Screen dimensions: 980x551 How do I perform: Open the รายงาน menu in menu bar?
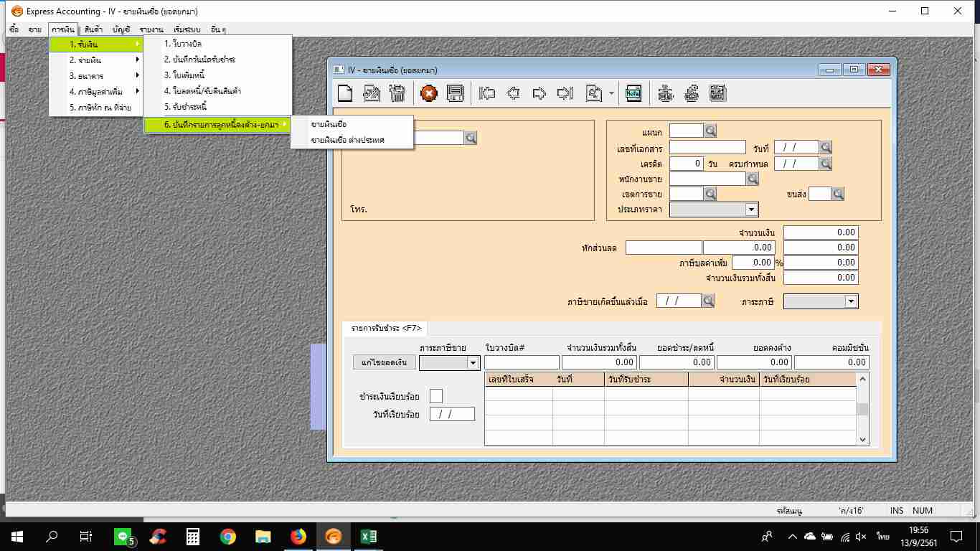coord(151,29)
